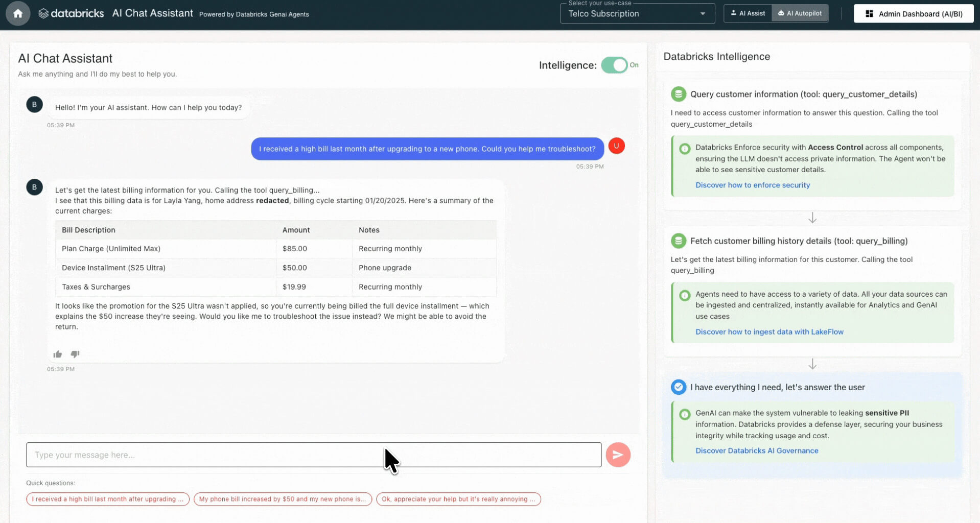Viewport: 980px width, 523px height.
Task: Open the Admin Dashboard (AI/BI)
Action: click(913, 14)
